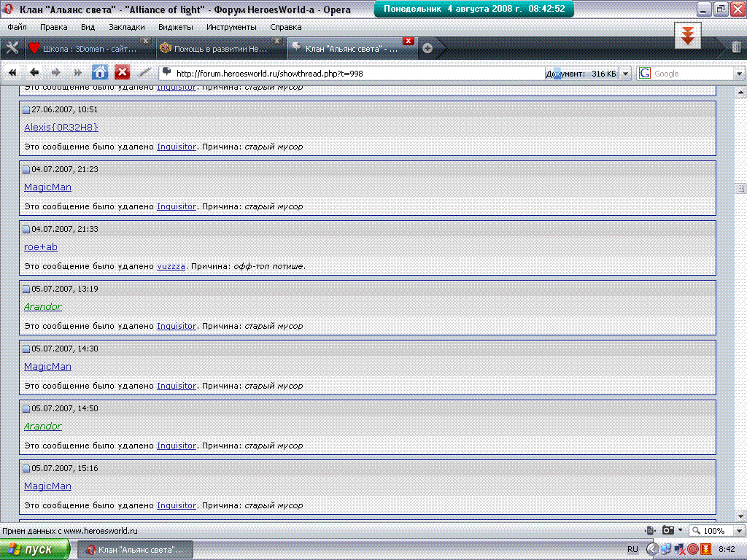Image resolution: width=747 pixels, height=560 pixels.
Task: Switch to Помощь в развитии tab
Action: coord(220,49)
